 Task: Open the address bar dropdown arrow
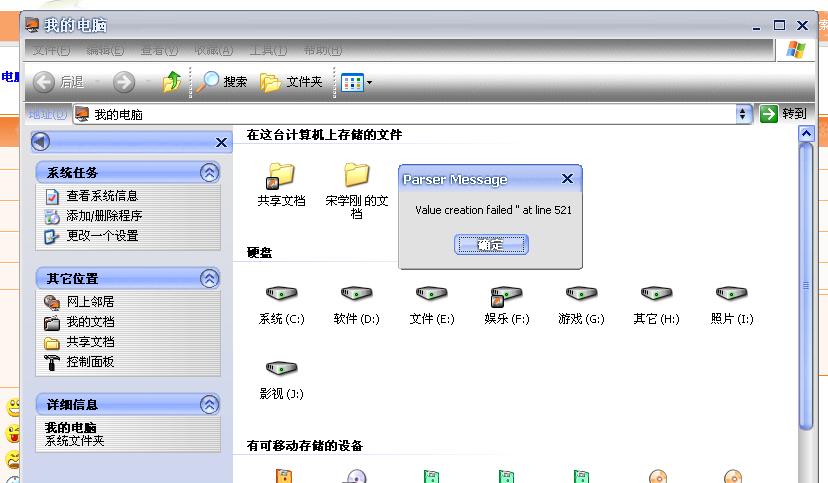[x=743, y=113]
